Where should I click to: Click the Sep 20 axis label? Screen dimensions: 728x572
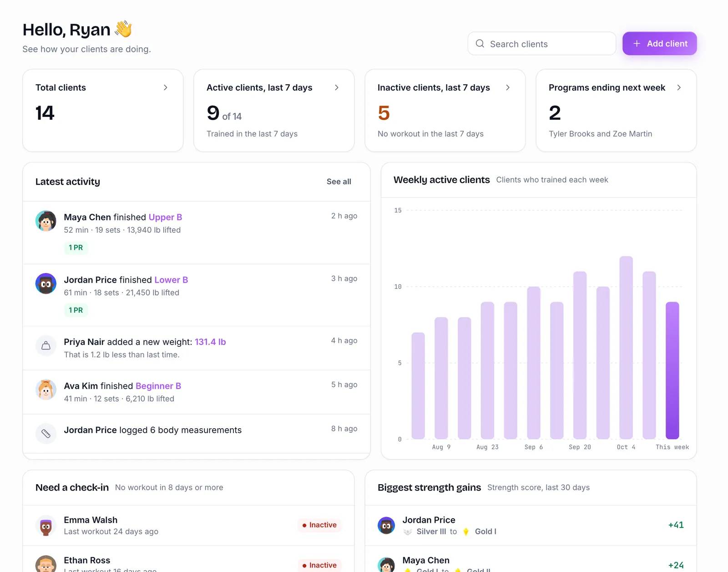[x=580, y=447]
